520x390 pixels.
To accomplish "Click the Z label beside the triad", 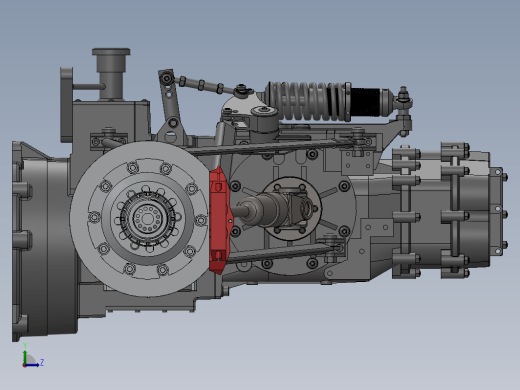I will pyautogui.click(x=42, y=362).
